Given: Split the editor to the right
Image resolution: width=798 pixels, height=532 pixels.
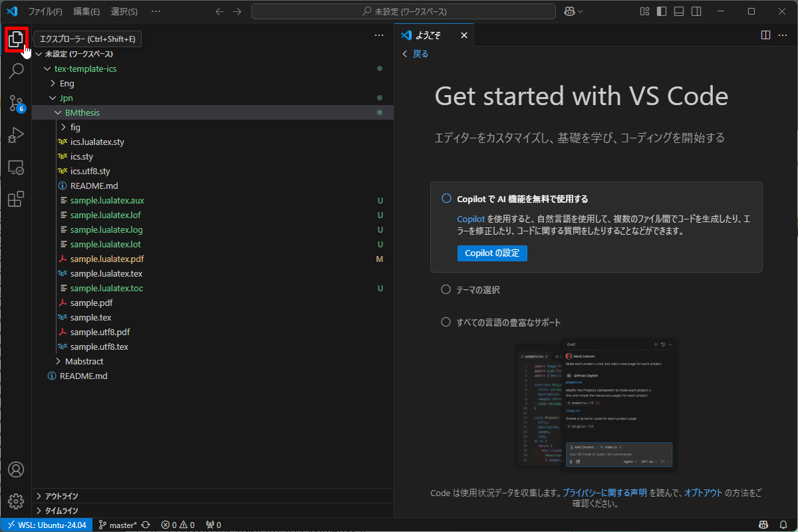Looking at the screenshot, I should 765,35.
